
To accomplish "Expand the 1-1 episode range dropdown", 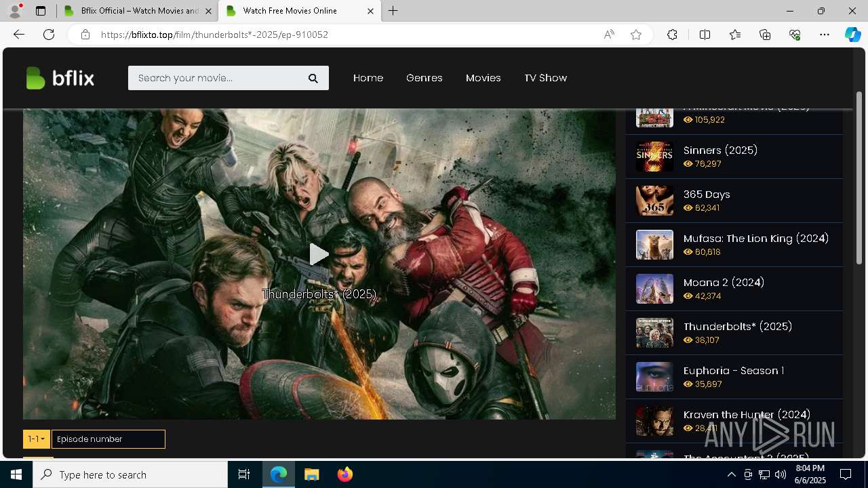I will (37, 439).
